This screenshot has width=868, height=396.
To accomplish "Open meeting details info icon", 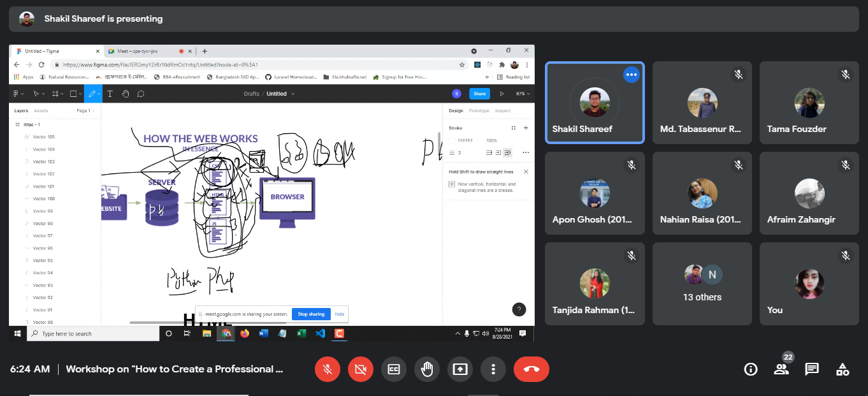I will point(751,369).
